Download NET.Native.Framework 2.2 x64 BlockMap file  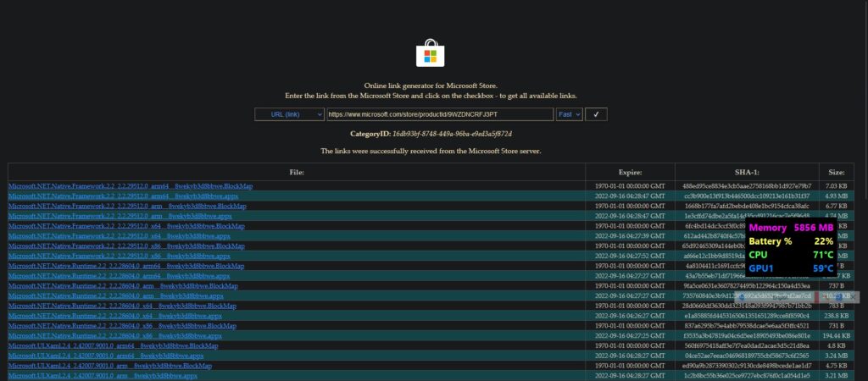pyautogui.click(x=126, y=226)
